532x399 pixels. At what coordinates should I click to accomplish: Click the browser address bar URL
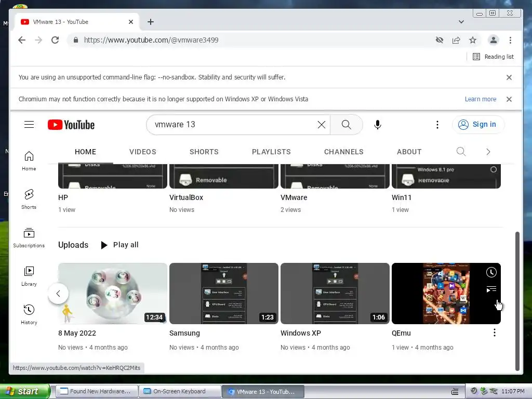(x=151, y=40)
